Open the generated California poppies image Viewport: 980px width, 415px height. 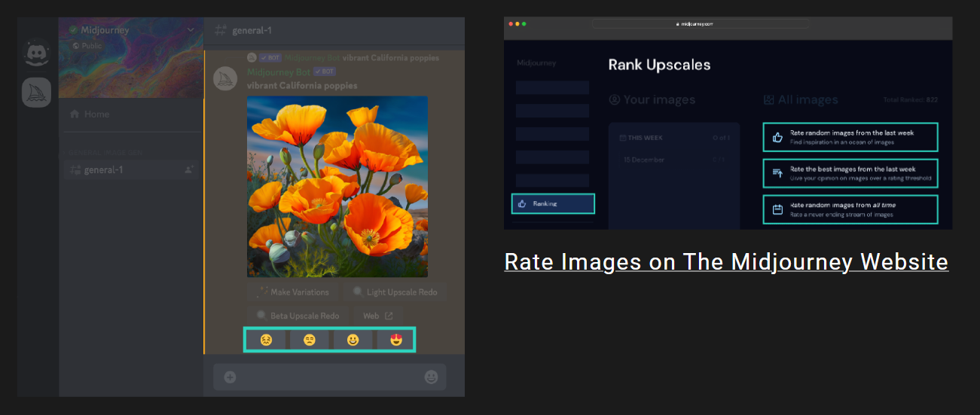click(337, 186)
